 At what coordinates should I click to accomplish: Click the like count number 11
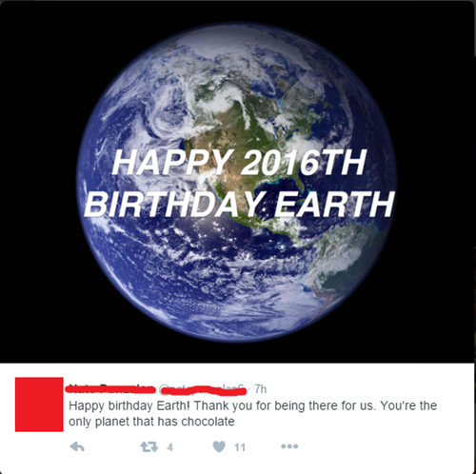240,447
